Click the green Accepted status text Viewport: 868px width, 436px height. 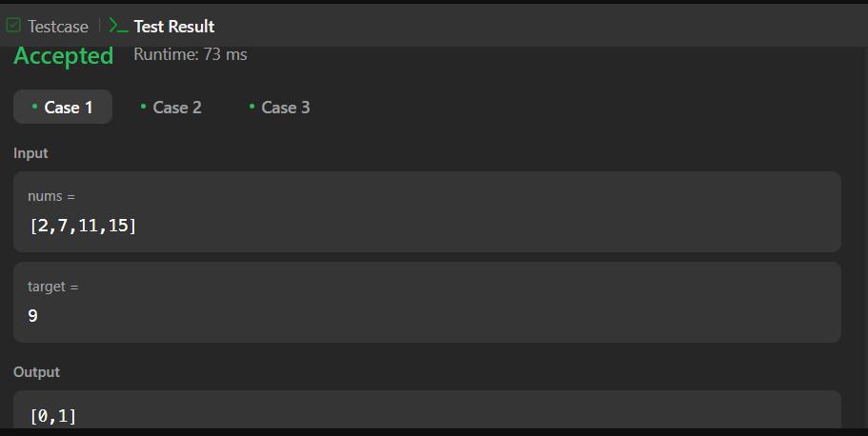click(64, 56)
